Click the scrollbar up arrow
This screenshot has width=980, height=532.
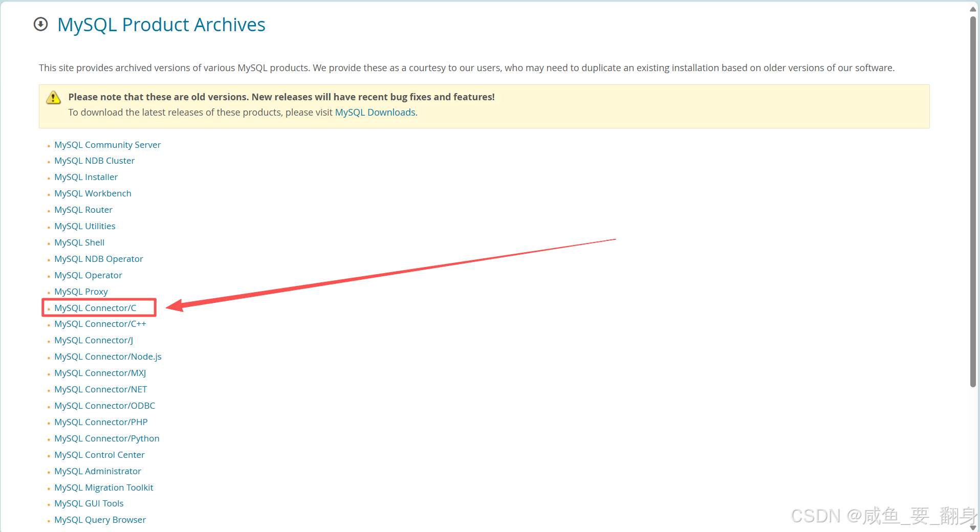973,9
